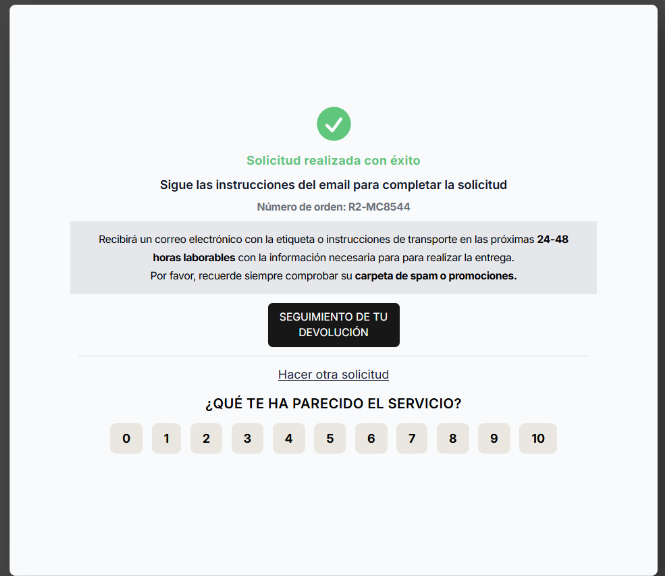Rate the service with score 0
Image resolution: width=665 pixels, height=576 pixels.
click(126, 438)
